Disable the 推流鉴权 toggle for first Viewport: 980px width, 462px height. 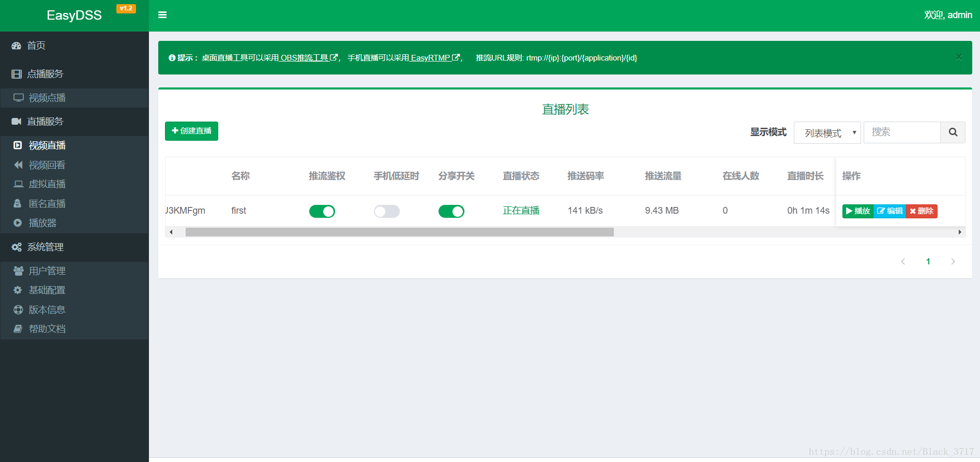322,211
